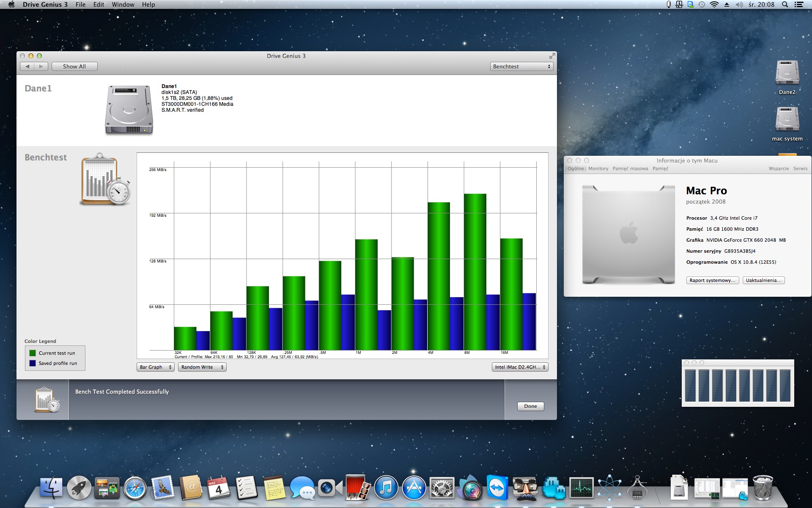Click Raport systemowy button
Viewport: 812px width, 508px height.
713,280
